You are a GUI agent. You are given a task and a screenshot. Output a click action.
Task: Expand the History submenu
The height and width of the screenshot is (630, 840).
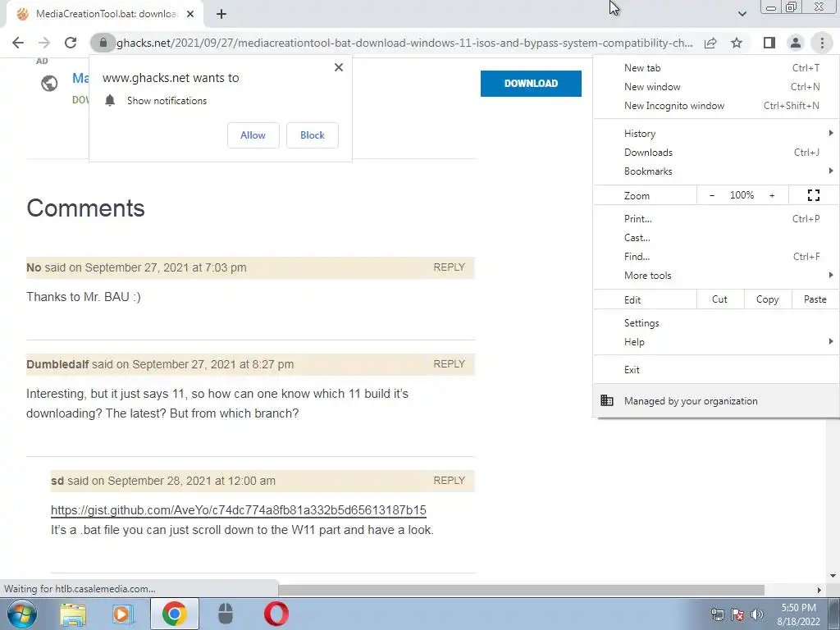coord(716,134)
